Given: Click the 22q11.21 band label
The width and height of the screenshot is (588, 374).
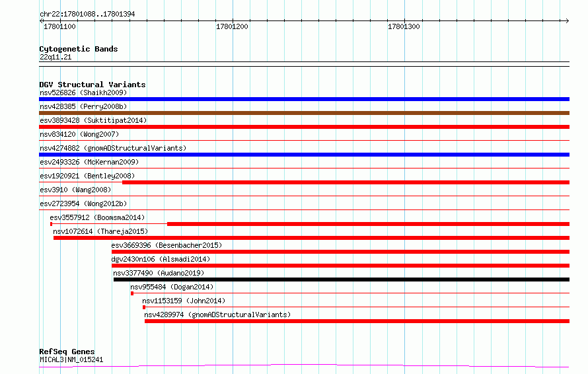Looking at the screenshot, I should 55,57.
